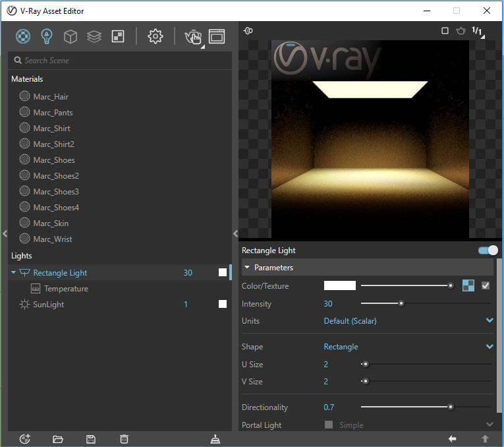Enable the Portal Light checkbox
Viewport: 504px width, 447px height.
(329, 425)
